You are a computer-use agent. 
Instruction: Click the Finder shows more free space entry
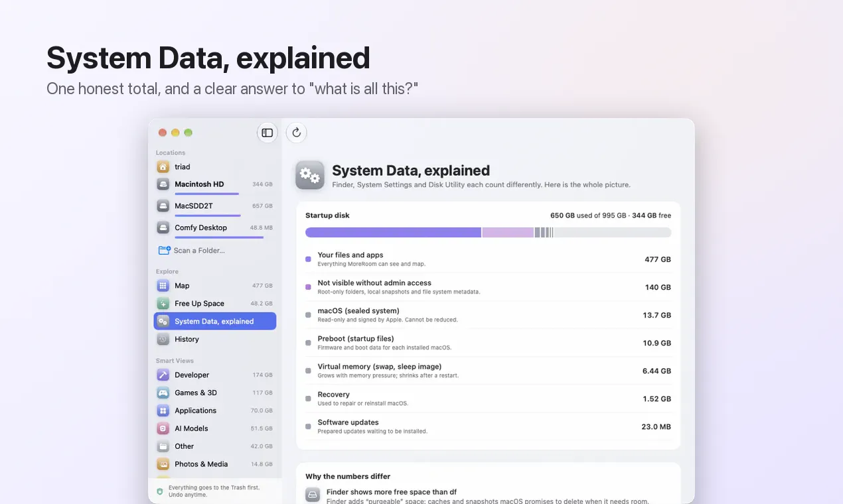click(x=488, y=496)
